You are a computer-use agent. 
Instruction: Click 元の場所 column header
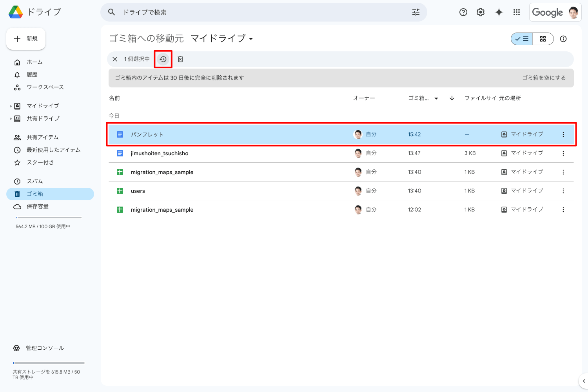pyautogui.click(x=510, y=98)
